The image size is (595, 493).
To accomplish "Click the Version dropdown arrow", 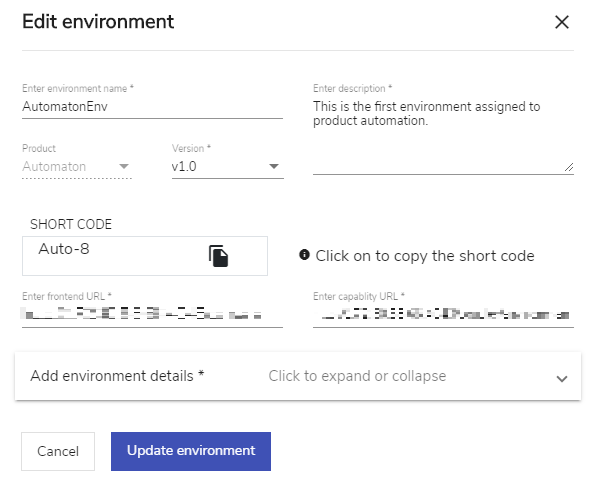I will pos(274,166).
